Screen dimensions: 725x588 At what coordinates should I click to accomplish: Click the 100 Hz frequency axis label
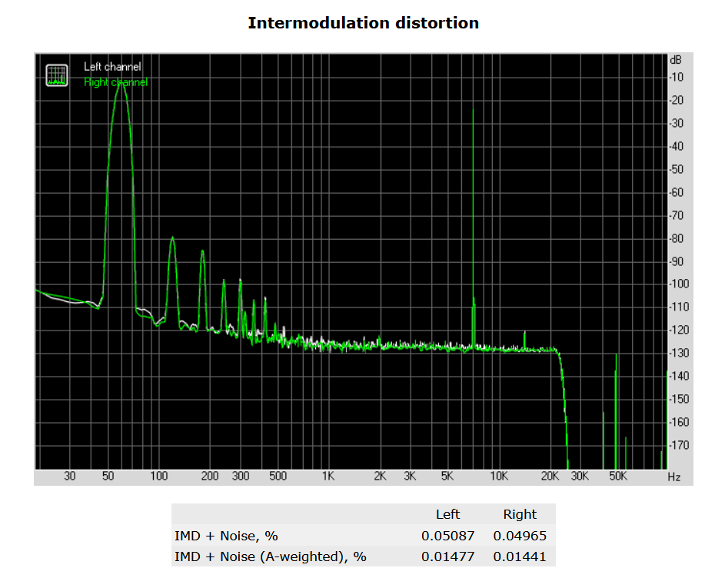[x=158, y=476]
